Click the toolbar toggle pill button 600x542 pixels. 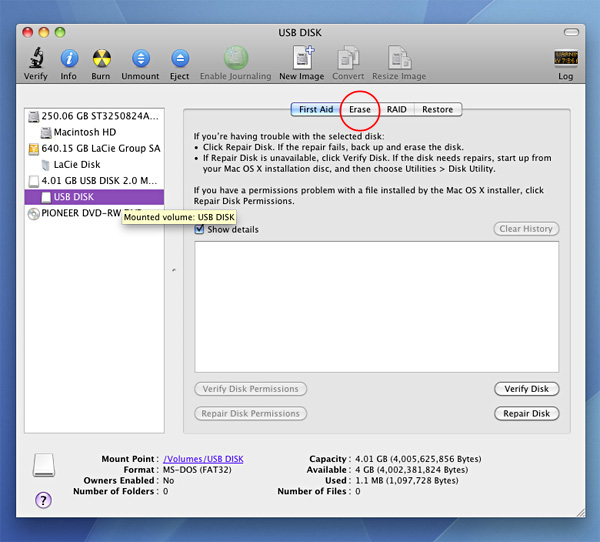point(571,32)
